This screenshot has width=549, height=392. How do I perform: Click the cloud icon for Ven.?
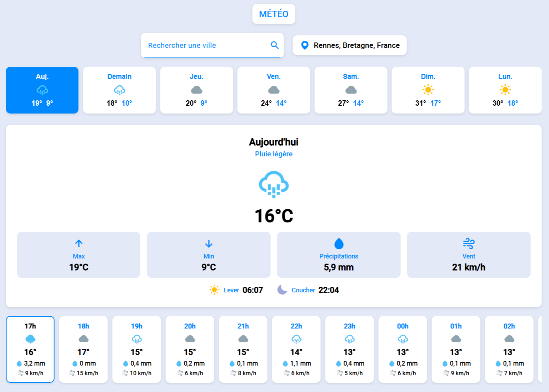tap(274, 90)
